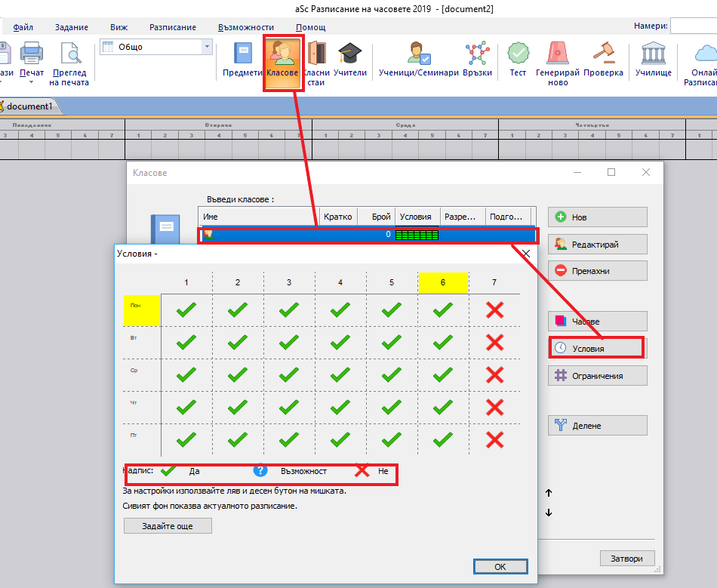Switch to the document1 tab
This screenshot has height=588, width=717.
(29, 106)
